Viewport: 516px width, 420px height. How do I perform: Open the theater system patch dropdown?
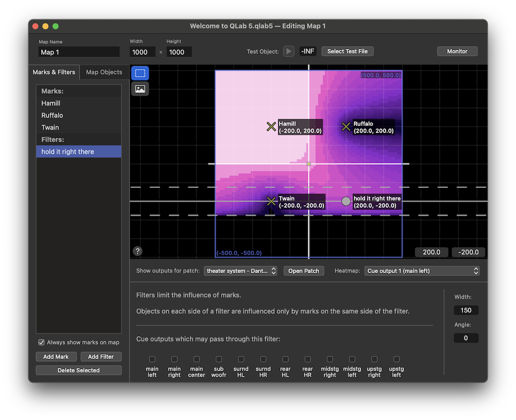[241, 271]
